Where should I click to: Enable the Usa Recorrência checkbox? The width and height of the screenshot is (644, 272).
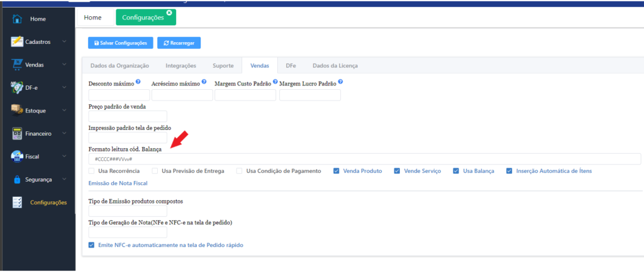[x=92, y=171]
